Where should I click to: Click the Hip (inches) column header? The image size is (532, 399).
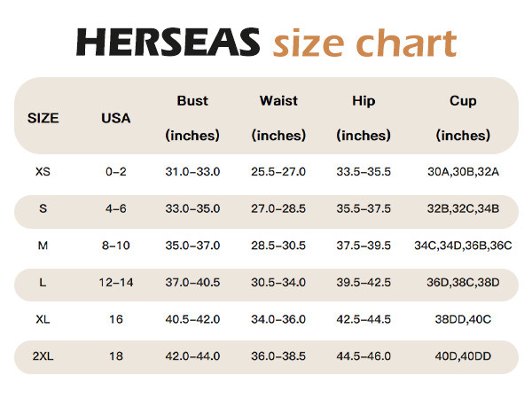[364, 117]
